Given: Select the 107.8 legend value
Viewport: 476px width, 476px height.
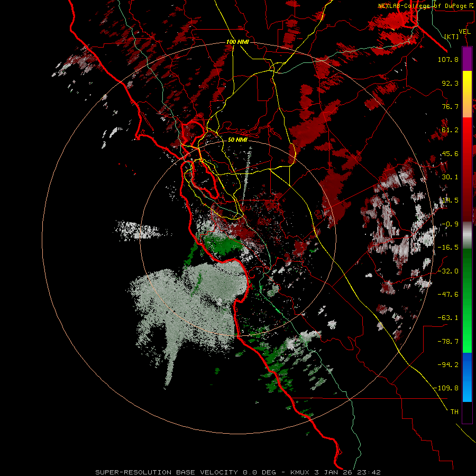Looking at the screenshot, I should [448, 59].
